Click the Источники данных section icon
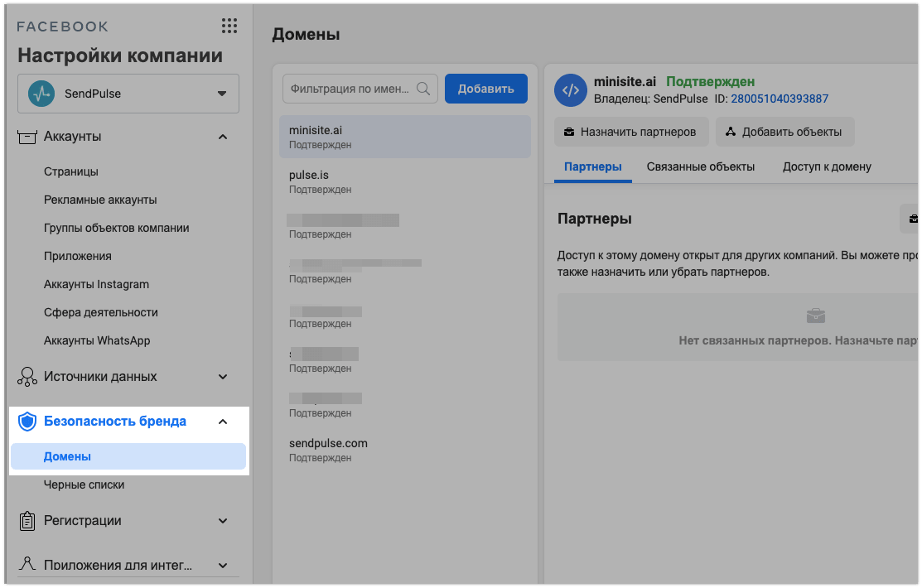The image size is (922, 588). [x=27, y=377]
